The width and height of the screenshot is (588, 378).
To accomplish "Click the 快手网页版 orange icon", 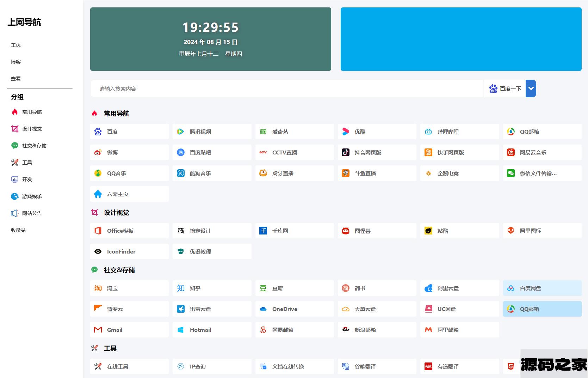I will pyautogui.click(x=428, y=152).
